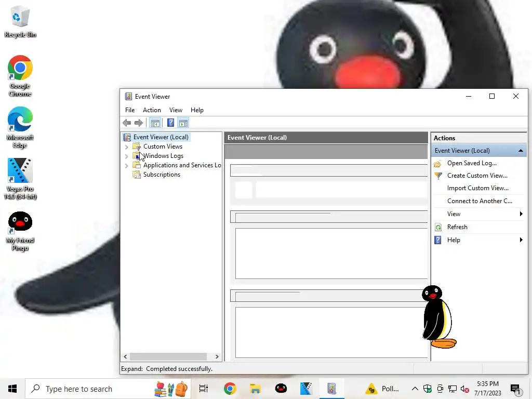
Task: Click the Poll... weather widget on taskbar
Action: click(x=382, y=389)
